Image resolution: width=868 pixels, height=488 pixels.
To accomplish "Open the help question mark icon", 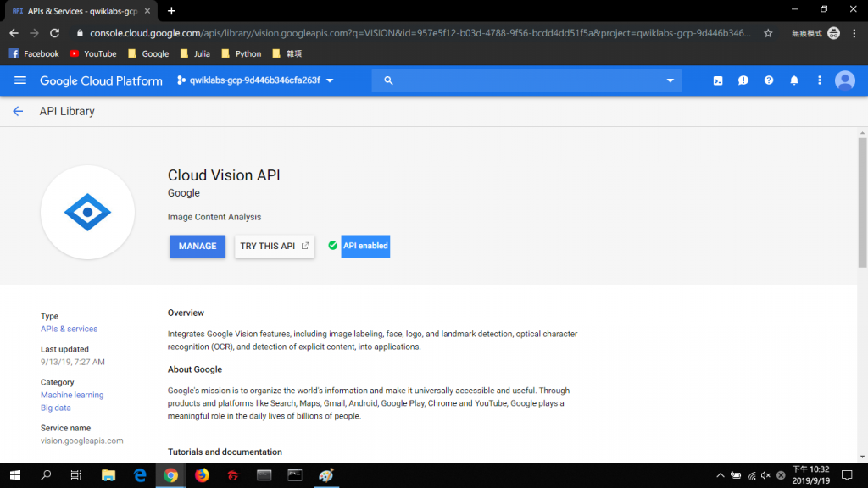I will tap(769, 80).
